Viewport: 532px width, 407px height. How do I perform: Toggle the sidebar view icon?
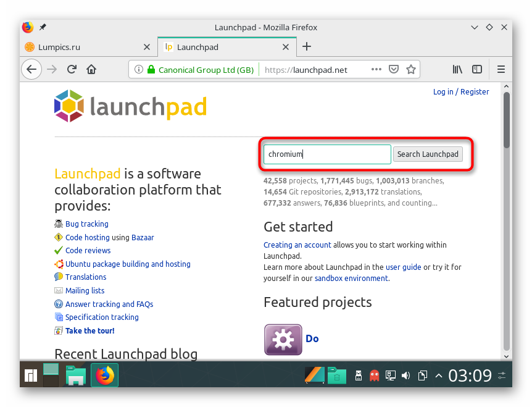[x=477, y=69]
